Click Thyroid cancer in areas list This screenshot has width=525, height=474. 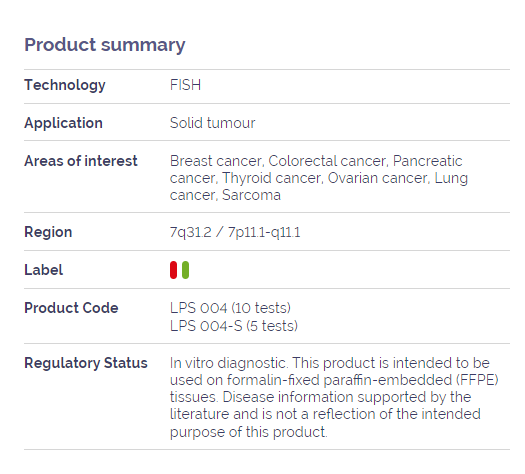point(273,178)
